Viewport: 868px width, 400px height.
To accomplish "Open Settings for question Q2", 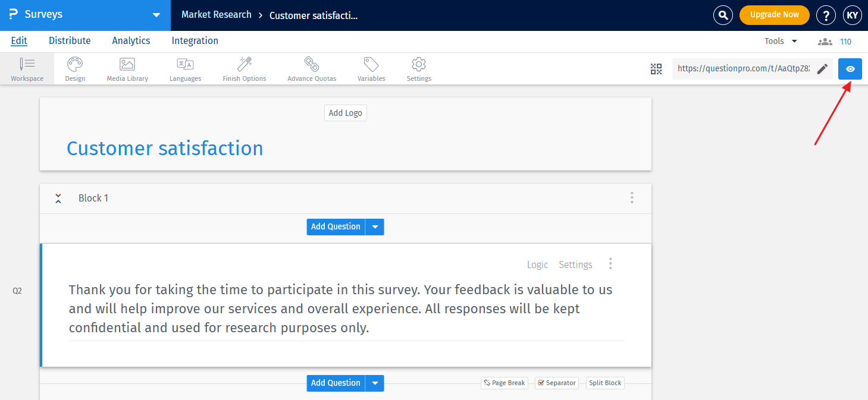I will (575, 264).
